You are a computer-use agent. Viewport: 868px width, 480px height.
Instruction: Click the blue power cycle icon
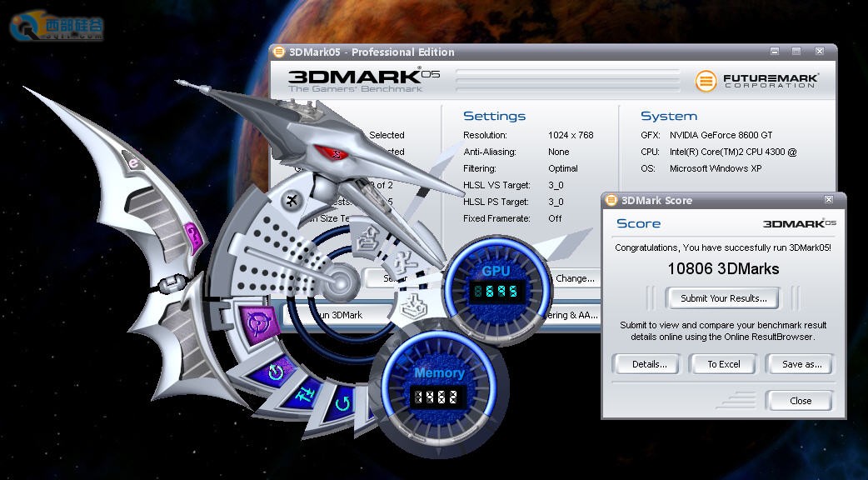pyautogui.click(x=275, y=372)
